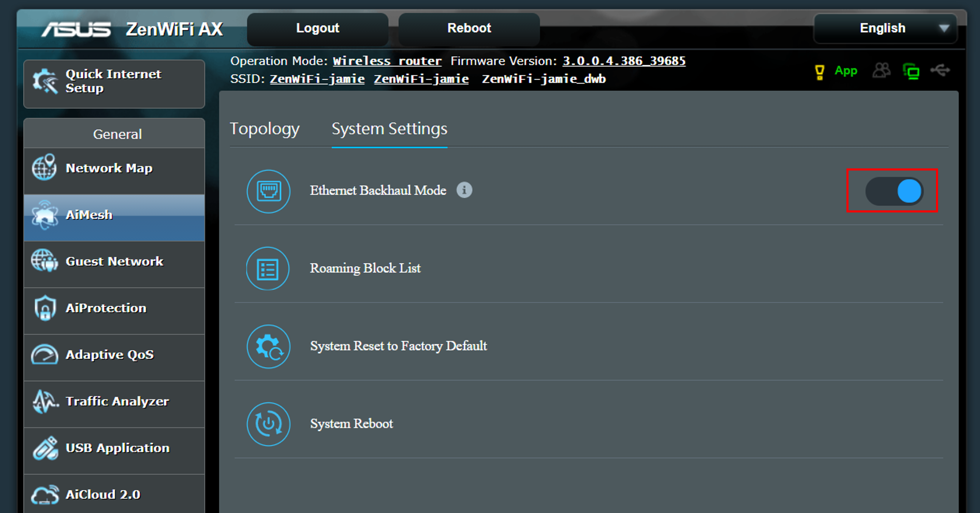Click the Ethernet port icon
Image resolution: width=980 pixels, height=513 pixels.
click(268, 191)
